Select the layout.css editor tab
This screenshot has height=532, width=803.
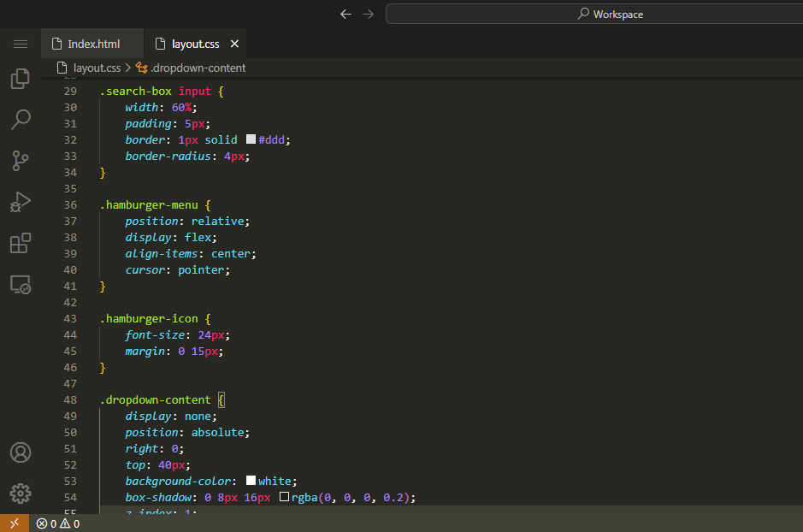pyautogui.click(x=195, y=44)
